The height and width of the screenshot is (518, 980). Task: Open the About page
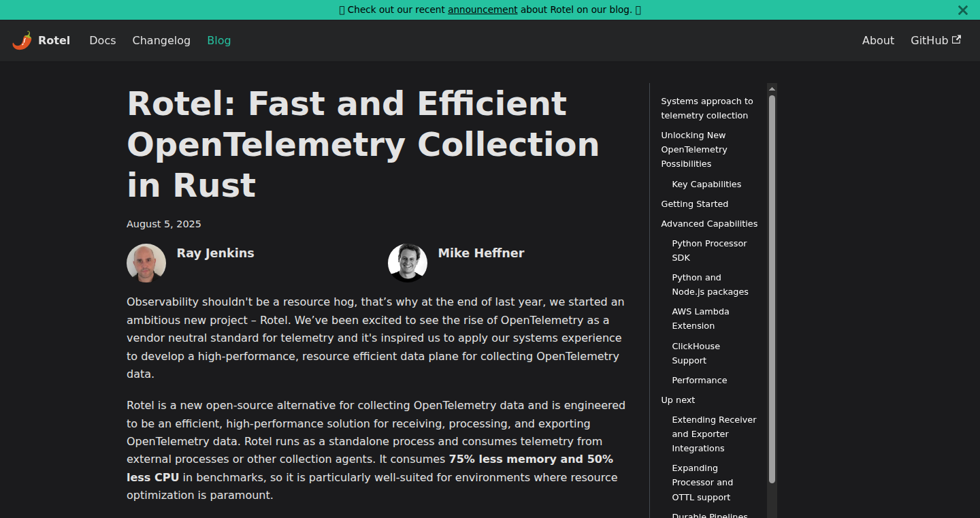click(878, 40)
